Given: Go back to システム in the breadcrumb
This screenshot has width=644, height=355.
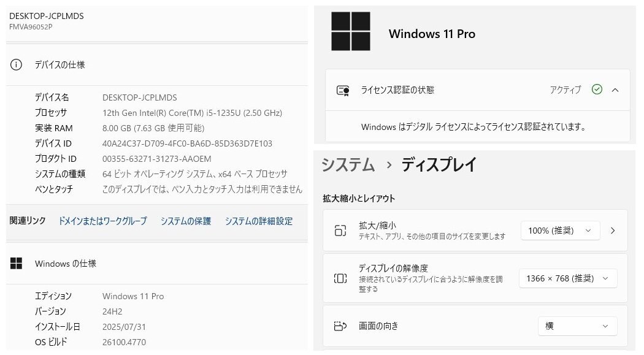Looking at the screenshot, I should click(348, 165).
